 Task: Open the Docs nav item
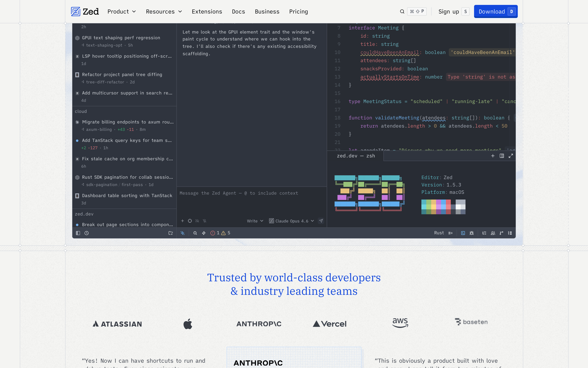pos(238,11)
